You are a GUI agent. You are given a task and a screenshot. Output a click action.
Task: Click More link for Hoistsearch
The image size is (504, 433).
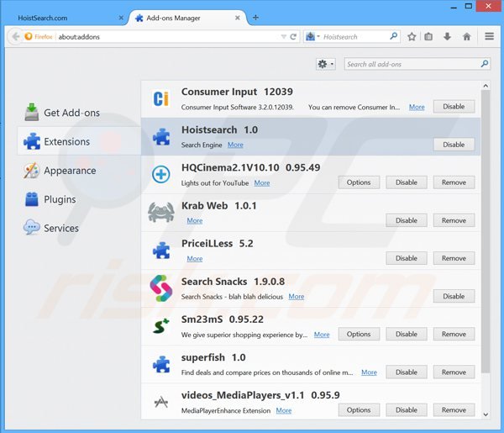click(x=235, y=145)
